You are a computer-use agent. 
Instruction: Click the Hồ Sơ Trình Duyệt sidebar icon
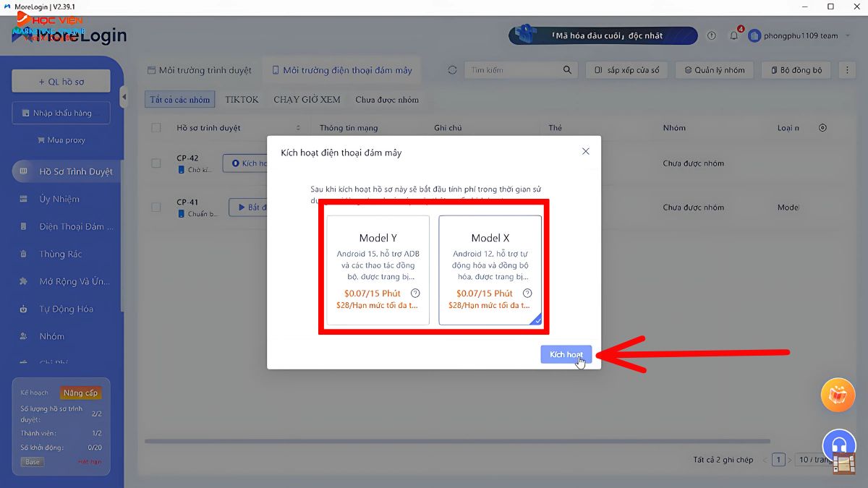pos(24,171)
